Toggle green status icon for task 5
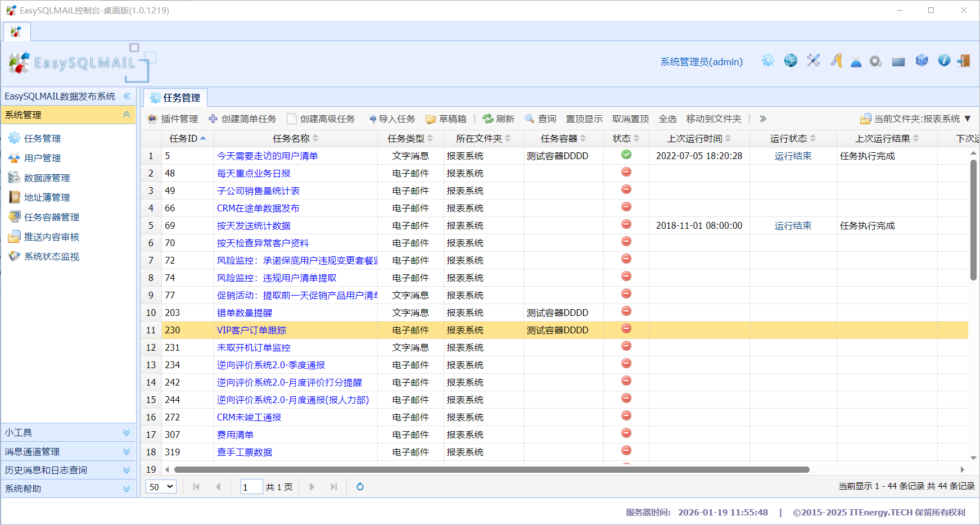 pos(626,155)
